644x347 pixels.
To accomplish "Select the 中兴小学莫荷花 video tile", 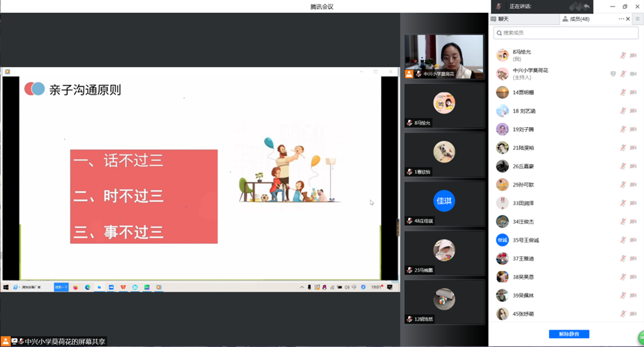I will 444,56.
